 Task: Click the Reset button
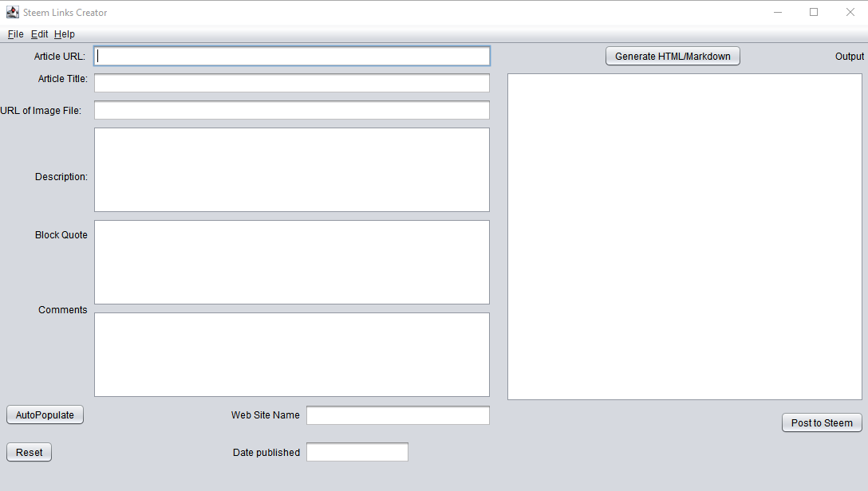(29, 452)
